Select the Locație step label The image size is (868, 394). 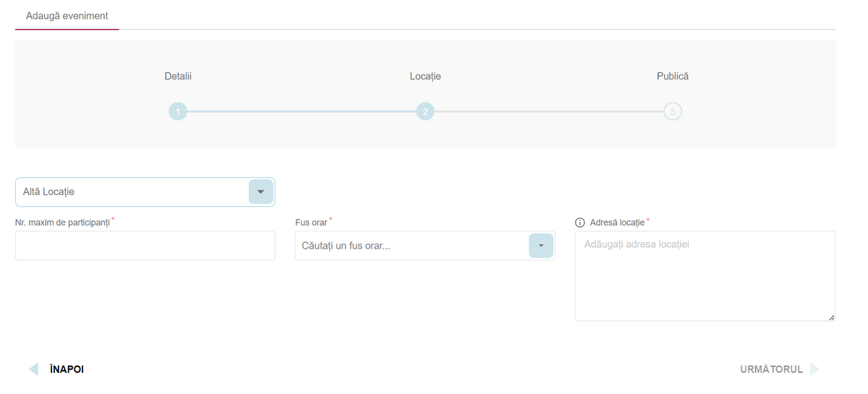(425, 76)
